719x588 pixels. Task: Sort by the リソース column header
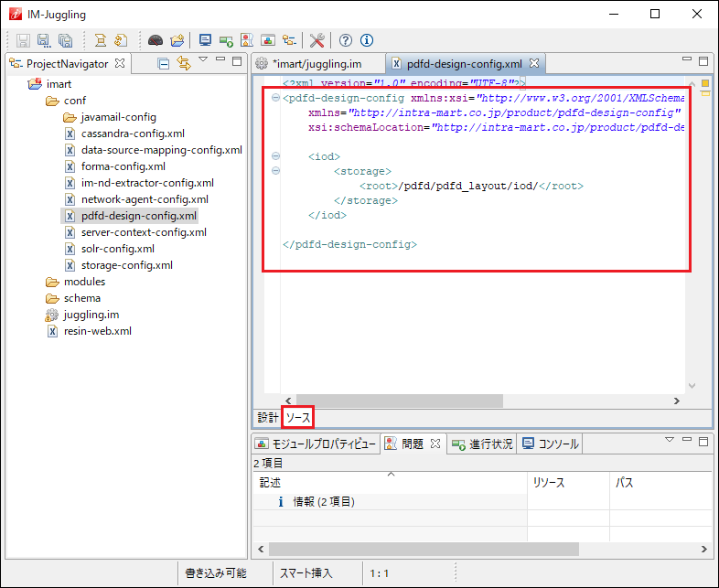(x=549, y=482)
